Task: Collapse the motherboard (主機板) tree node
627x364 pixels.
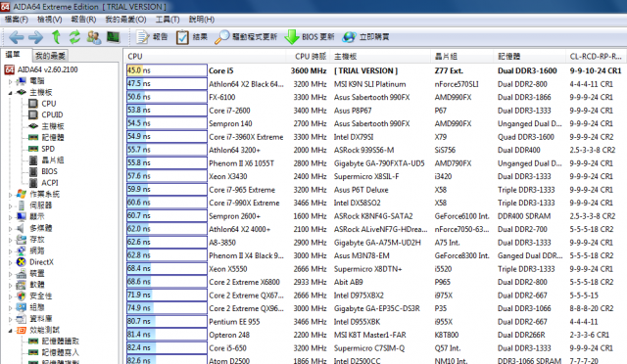Action: click(x=11, y=93)
